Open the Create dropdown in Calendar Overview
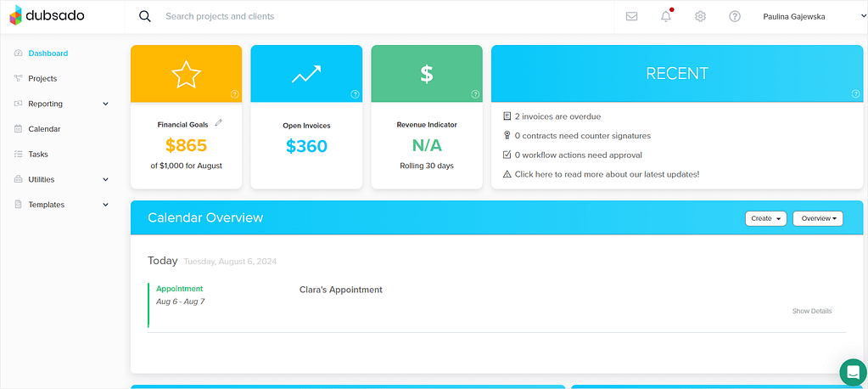This screenshot has height=389, width=868. (765, 218)
